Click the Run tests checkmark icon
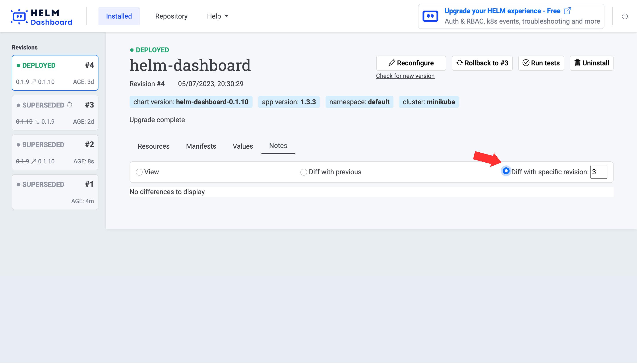The image size is (637, 364). [x=526, y=63]
